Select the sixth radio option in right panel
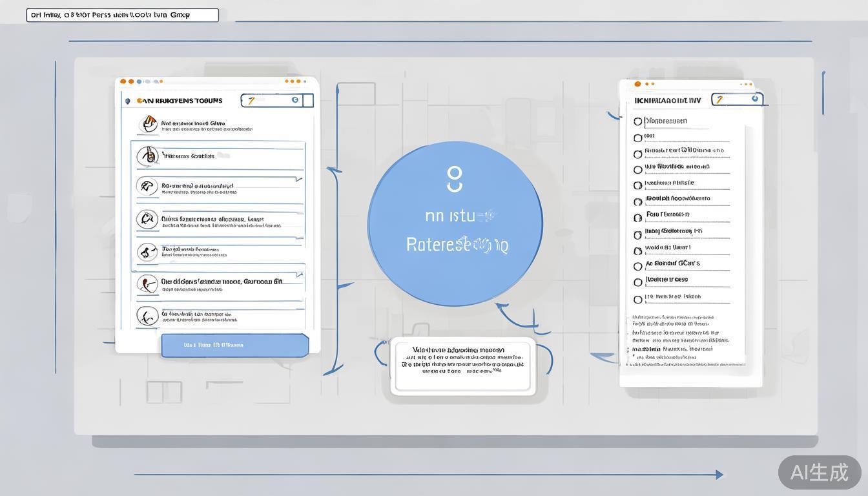The height and width of the screenshot is (496, 868). (x=638, y=202)
